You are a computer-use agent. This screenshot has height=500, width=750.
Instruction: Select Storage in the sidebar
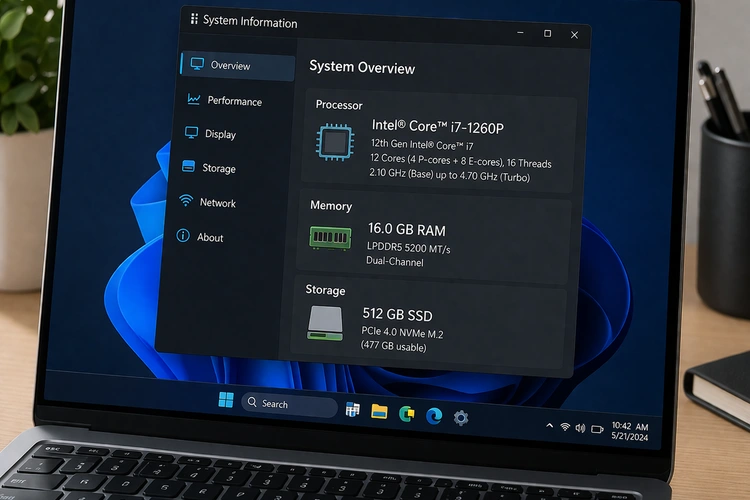209,168
